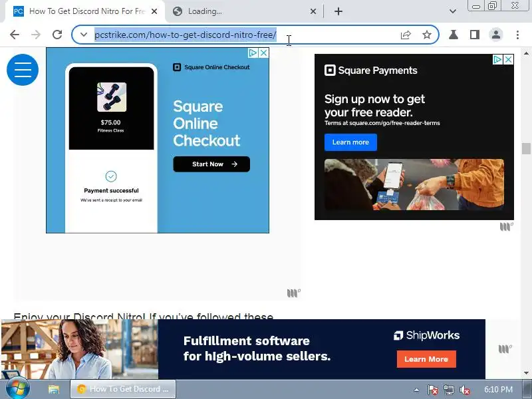Click the terms at square.com/go/free-reader-terms text
The image size is (532, 399).
(x=382, y=123)
